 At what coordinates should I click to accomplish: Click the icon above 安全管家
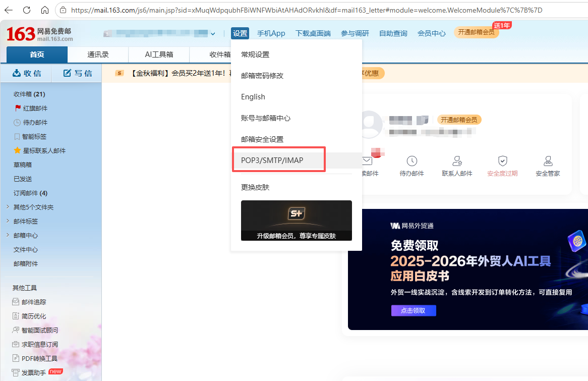548,161
